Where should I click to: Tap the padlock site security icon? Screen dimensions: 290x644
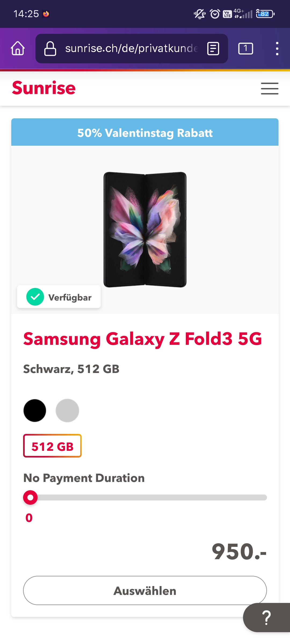click(x=50, y=49)
